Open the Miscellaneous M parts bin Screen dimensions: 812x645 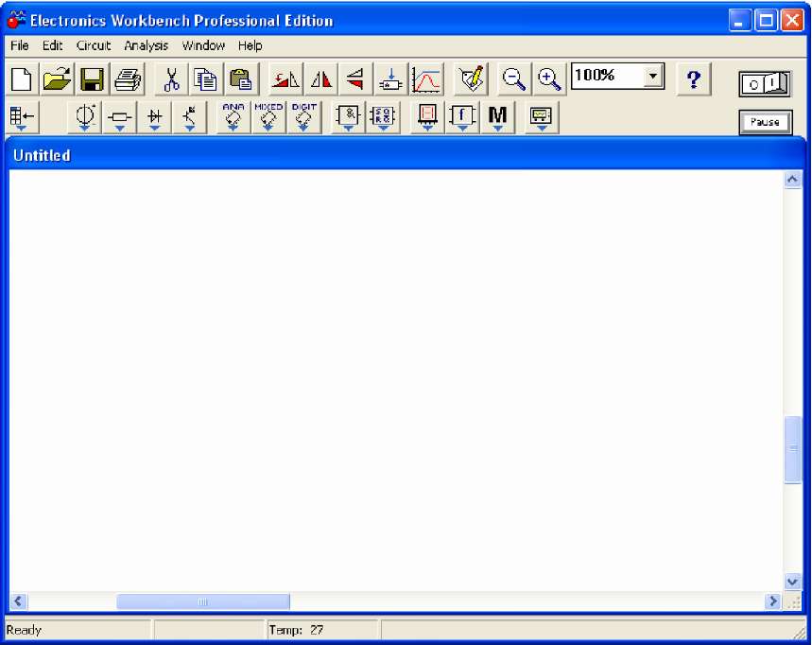(497, 117)
